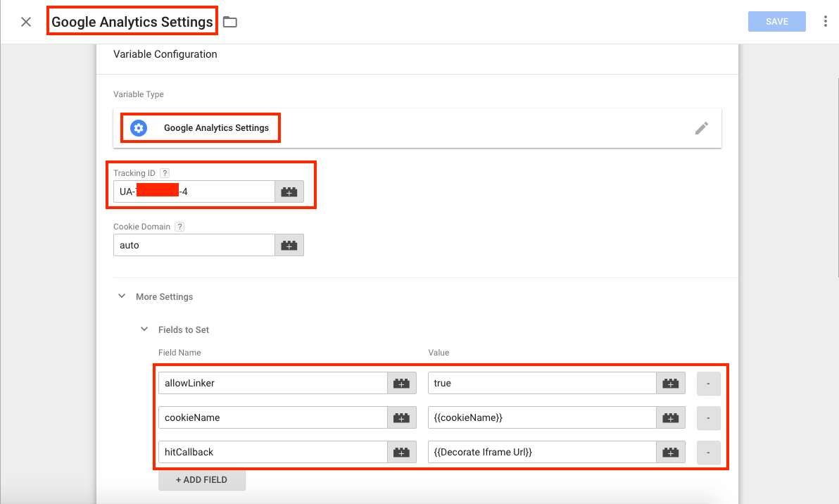This screenshot has height=504, width=839.
Task: Remove the allowLinker field row
Action: pos(709,384)
